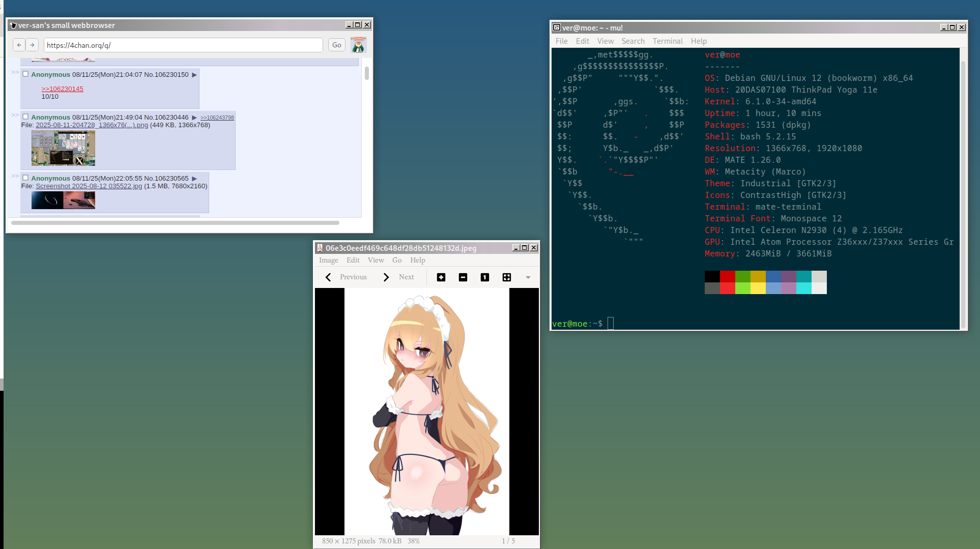This screenshot has width=980, height=549.
Task: Follow the >>106230145 quote link
Action: pos(62,89)
